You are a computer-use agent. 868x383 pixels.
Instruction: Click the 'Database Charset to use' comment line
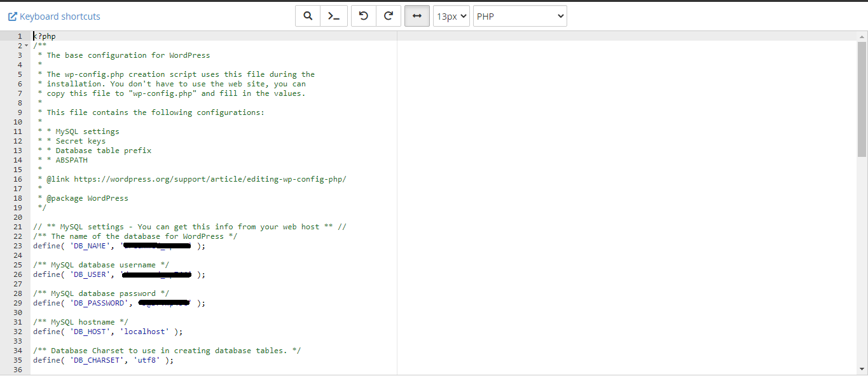click(167, 351)
